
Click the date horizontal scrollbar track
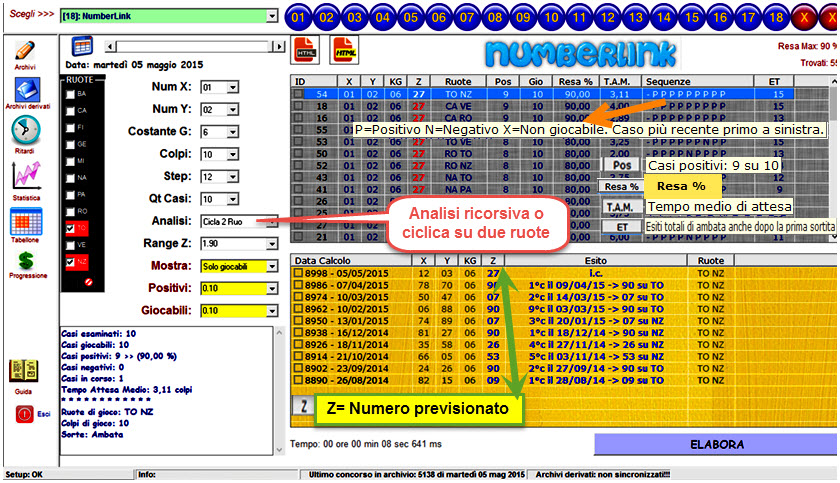[x=194, y=47]
